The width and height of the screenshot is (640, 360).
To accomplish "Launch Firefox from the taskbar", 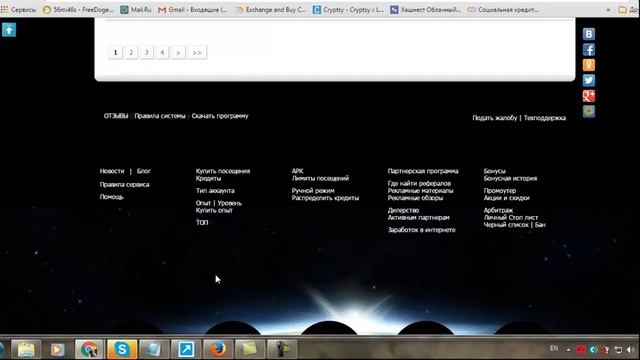I will pyautogui.click(x=218, y=349).
